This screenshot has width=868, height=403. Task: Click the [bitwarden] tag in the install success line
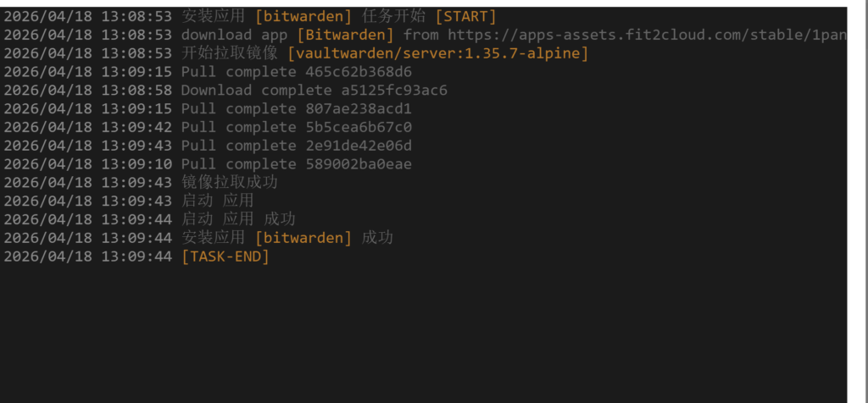303,238
